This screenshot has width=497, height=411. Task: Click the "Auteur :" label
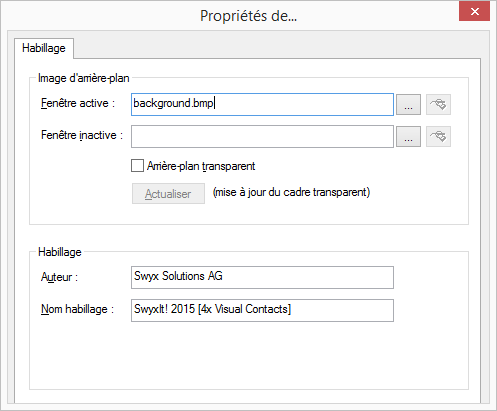pos(59,277)
